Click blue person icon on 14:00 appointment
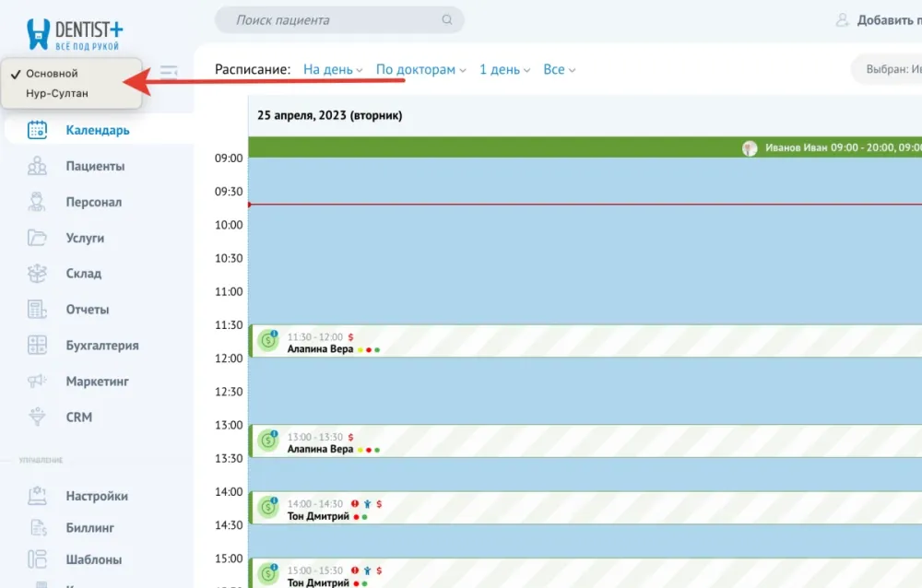This screenshot has height=588, width=922. pos(368,504)
